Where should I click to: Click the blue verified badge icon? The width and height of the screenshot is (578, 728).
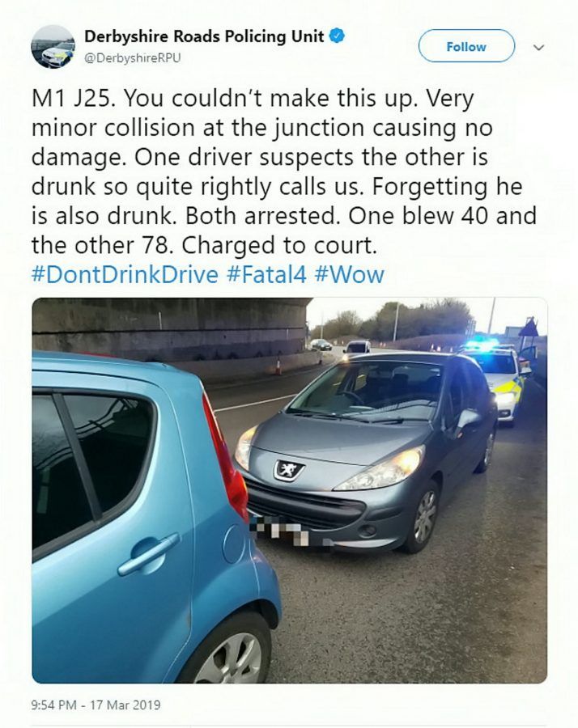tap(337, 36)
